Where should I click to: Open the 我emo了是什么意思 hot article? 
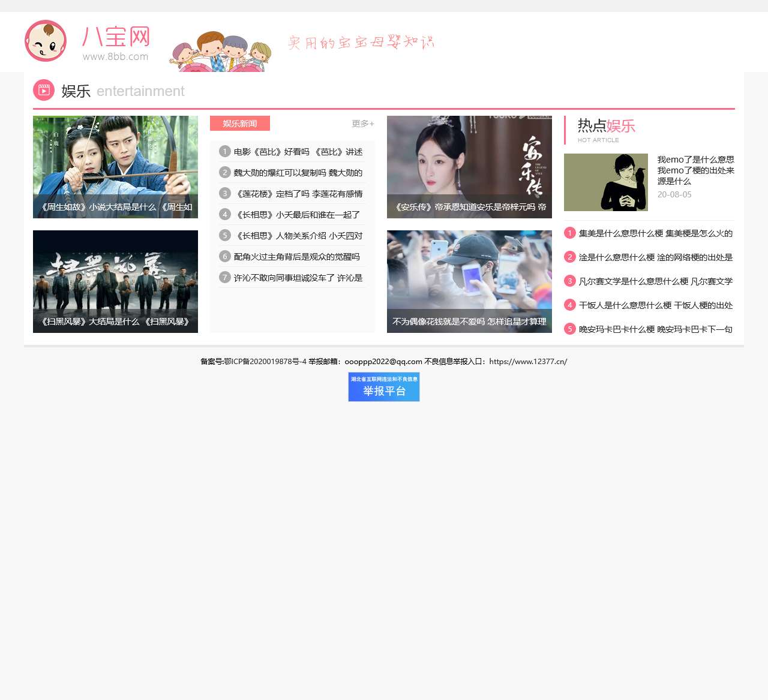pos(694,170)
